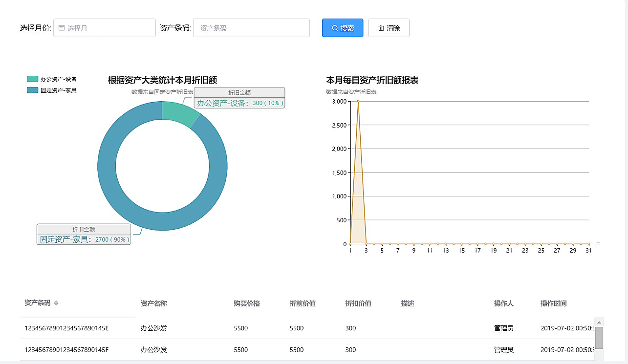Click the green 办公资产-设备 pie slice

pyautogui.click(x=178, y=112)
